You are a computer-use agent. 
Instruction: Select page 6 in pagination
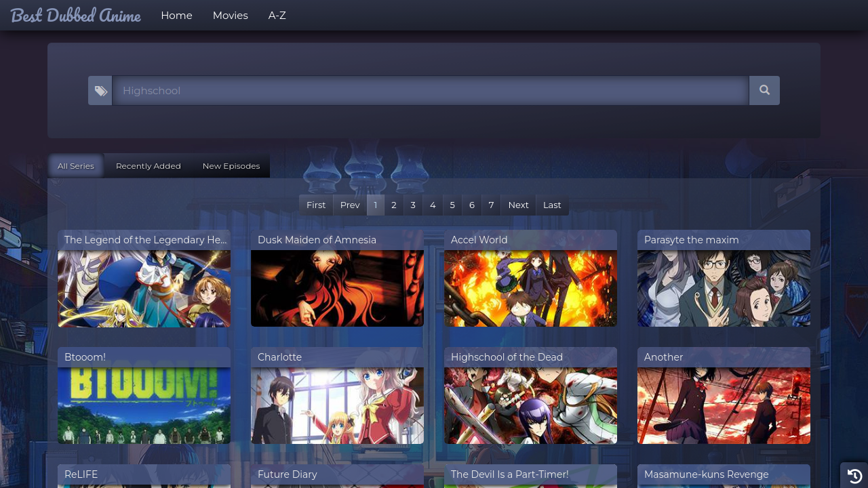(472, 205)
